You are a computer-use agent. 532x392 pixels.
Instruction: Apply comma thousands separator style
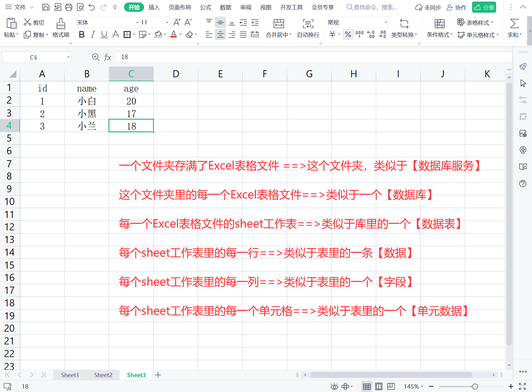point(359,35)
